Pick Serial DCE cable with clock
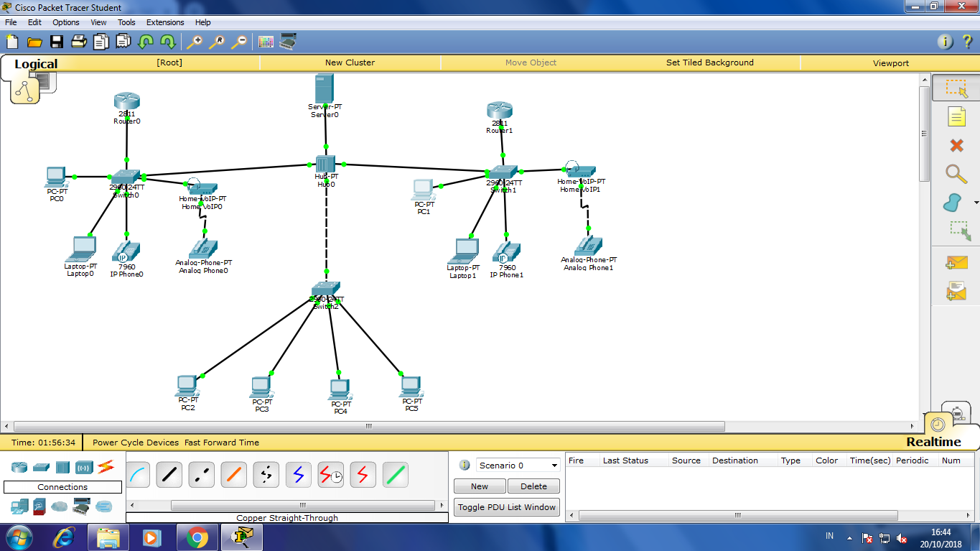 (331, 474)
